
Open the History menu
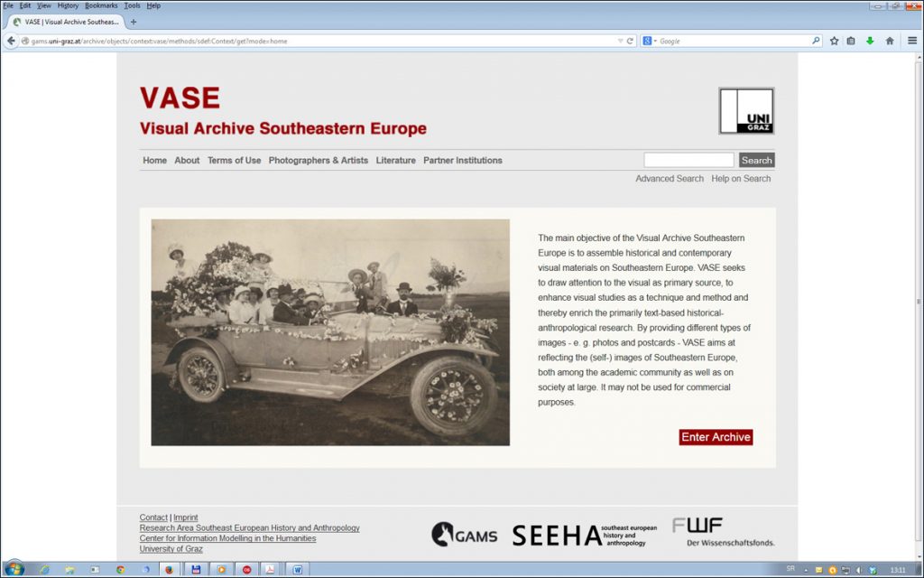point(68,5)
